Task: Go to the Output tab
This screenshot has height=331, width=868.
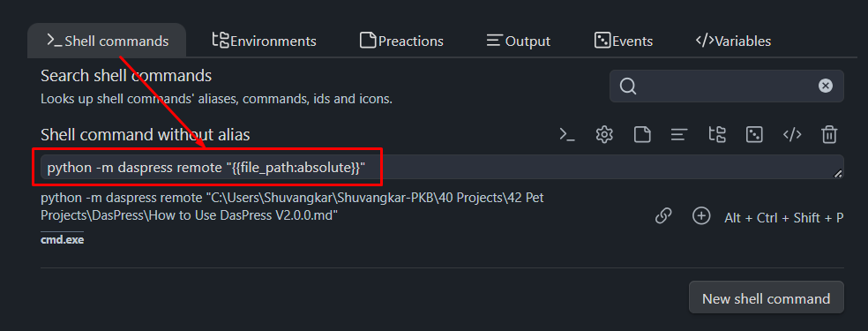Action: tap(518, 41)
